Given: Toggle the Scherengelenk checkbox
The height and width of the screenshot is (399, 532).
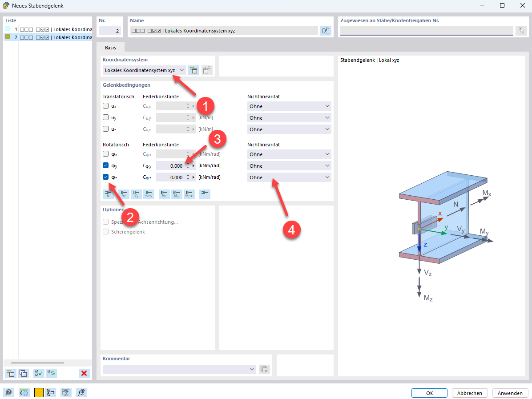Looking at the screenshot, I should tap(105, 232).
